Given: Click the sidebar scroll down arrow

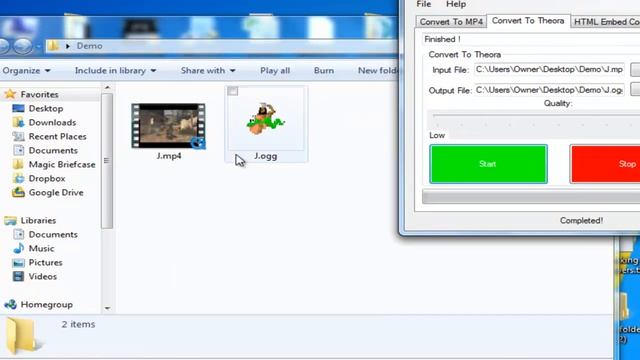Looking at the screenshot, I should tap(107, 308).
